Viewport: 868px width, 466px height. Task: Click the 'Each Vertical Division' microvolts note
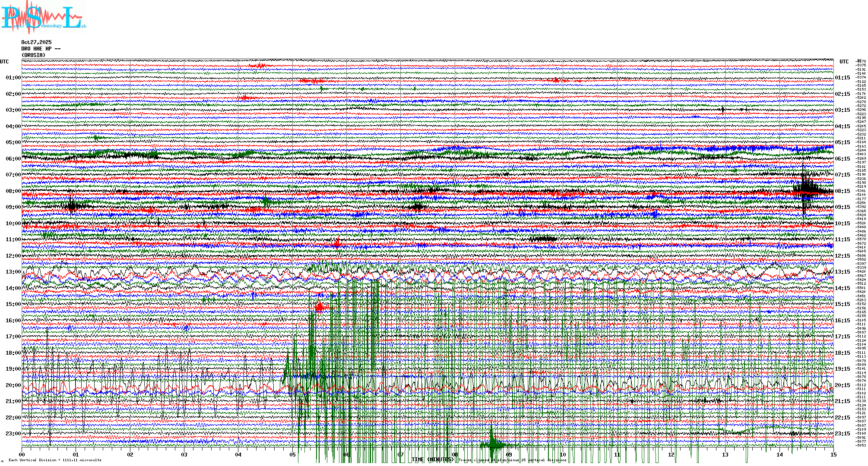[x=55, y=460]
